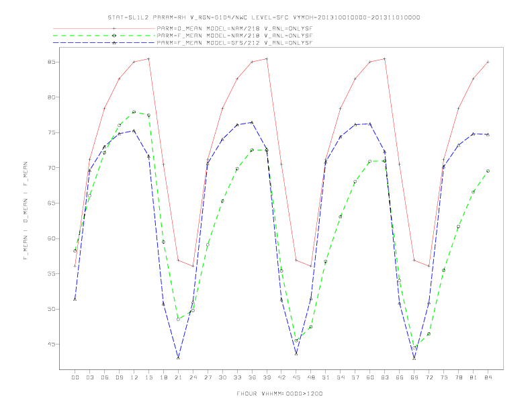This screenshot has width=532, height=411.
Task: Click x-axis hour label 39
Action: coord(267,377)
